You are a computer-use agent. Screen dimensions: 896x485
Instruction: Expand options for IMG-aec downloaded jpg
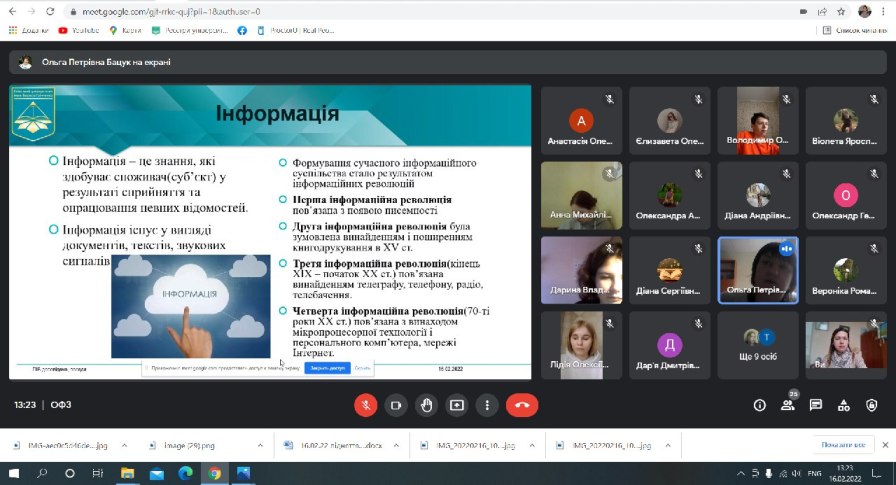[x=125, y=446]
